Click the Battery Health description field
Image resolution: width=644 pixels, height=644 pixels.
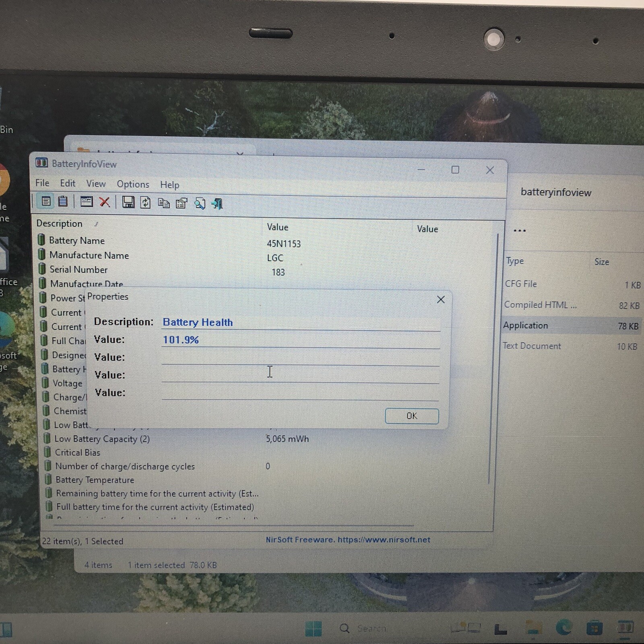click(x=301, y=322)
